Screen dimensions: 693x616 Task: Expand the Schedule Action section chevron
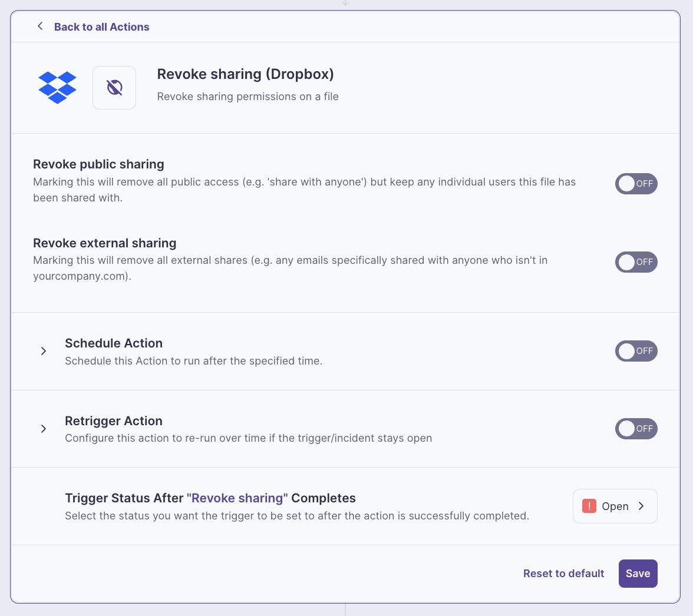tap(44, 351)
